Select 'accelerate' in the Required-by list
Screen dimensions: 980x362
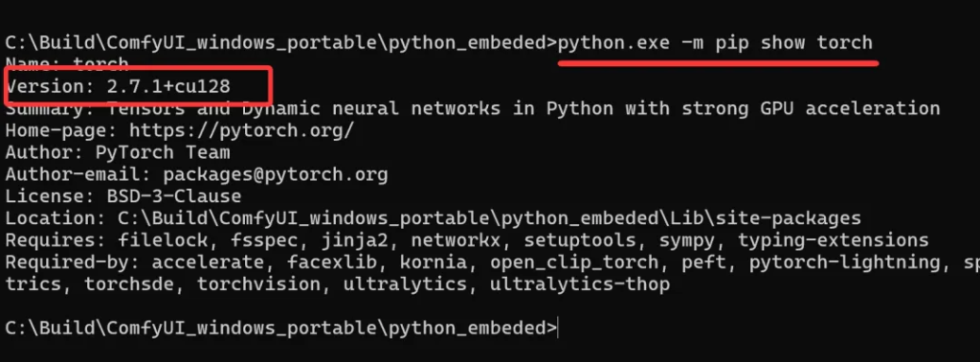click(x=208, y=262)
